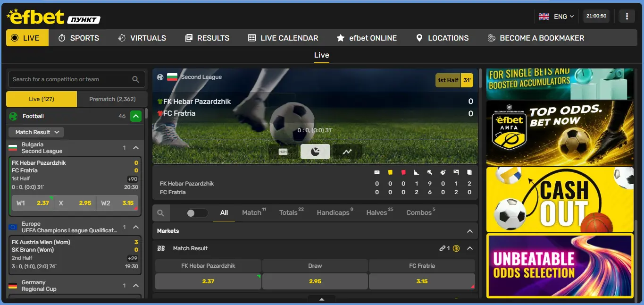This screenshot has height=305, width=644.
Task: Bet W1 at 2.37 in the sidebar
Action: tap(33, 203)
